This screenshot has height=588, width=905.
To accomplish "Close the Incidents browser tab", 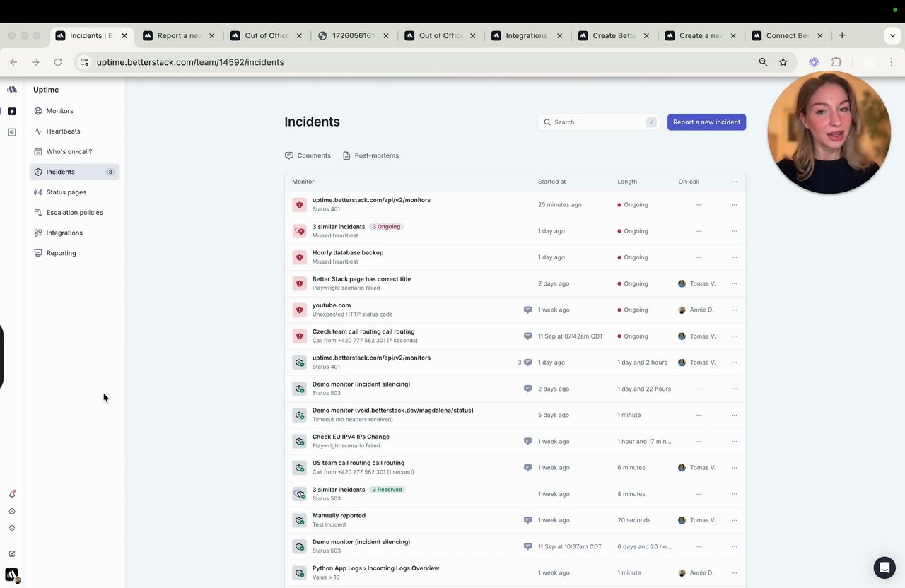I will (x=124, y=35).
